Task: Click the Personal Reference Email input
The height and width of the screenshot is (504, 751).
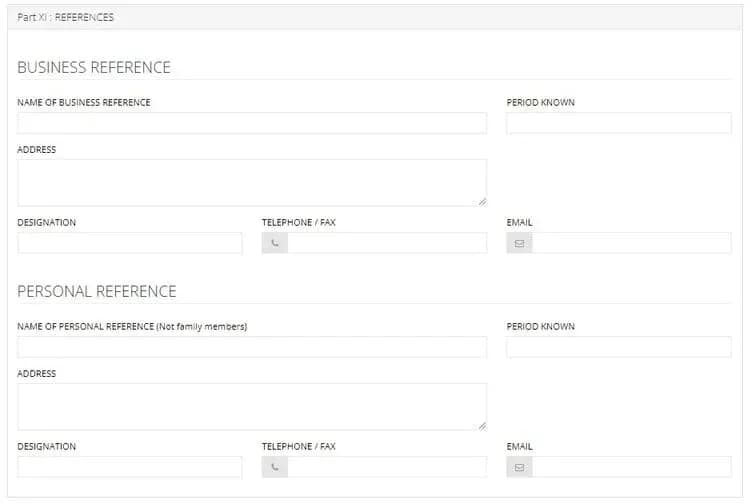Action: pos(631,467)
